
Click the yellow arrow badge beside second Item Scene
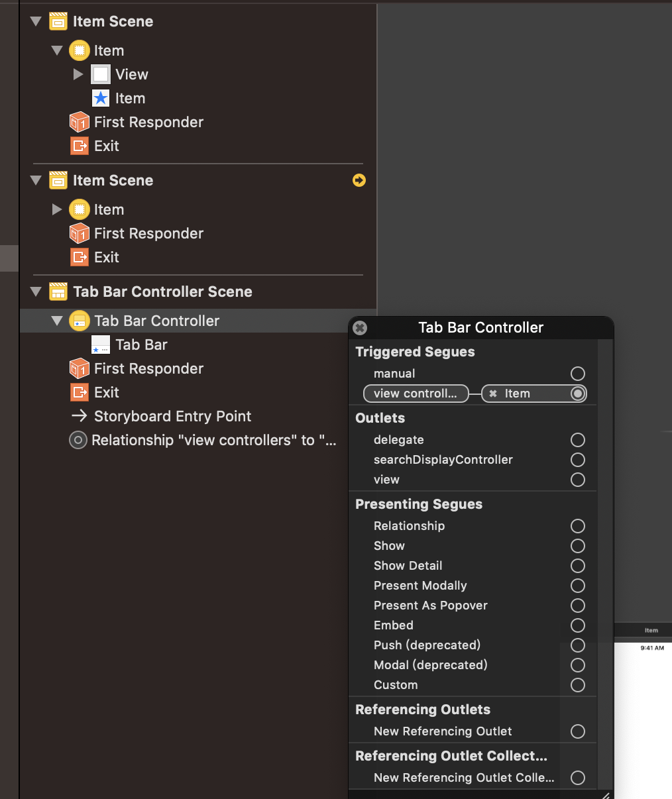click(x=359, y=180)
